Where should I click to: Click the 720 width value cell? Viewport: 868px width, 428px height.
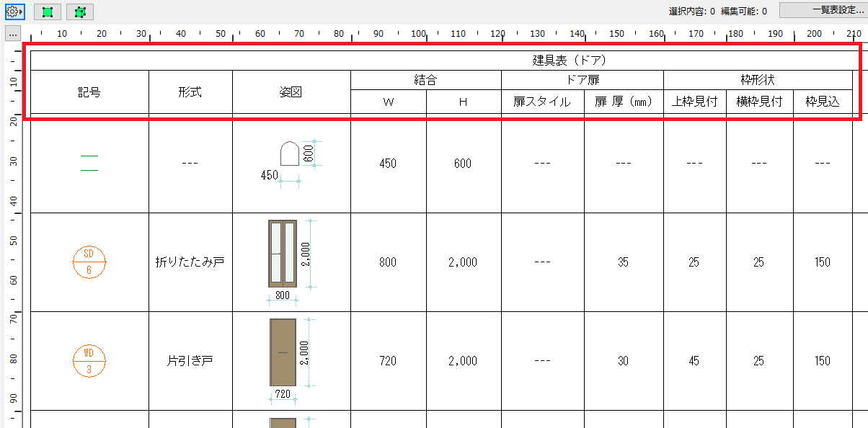coord(388,361)
